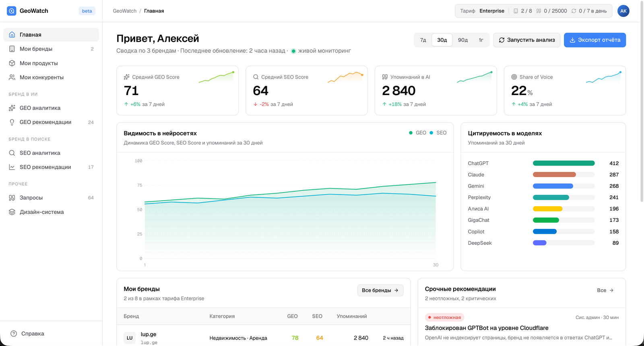Click the target icon on Share of Voice card
Image resolution: width=644 pixels, height=346 pixels.
coord(514,77)
